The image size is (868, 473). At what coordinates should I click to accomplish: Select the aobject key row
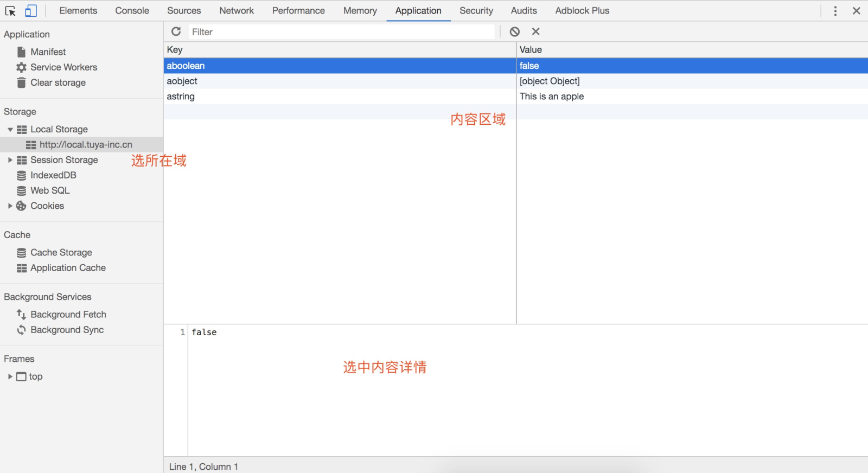(340, 81)
